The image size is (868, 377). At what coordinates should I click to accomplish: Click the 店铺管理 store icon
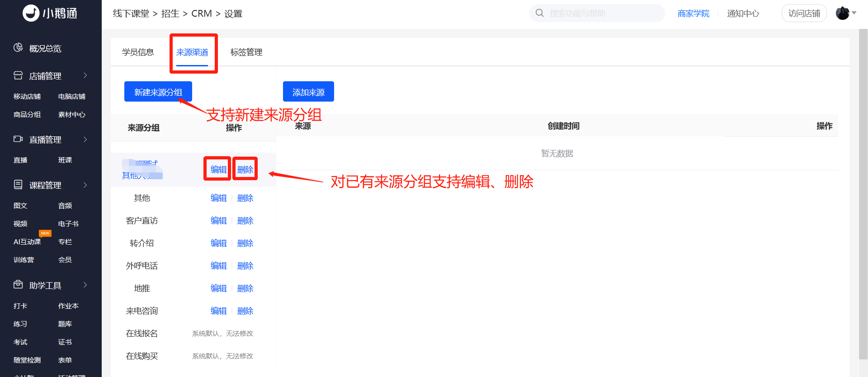tap(18, 75)
